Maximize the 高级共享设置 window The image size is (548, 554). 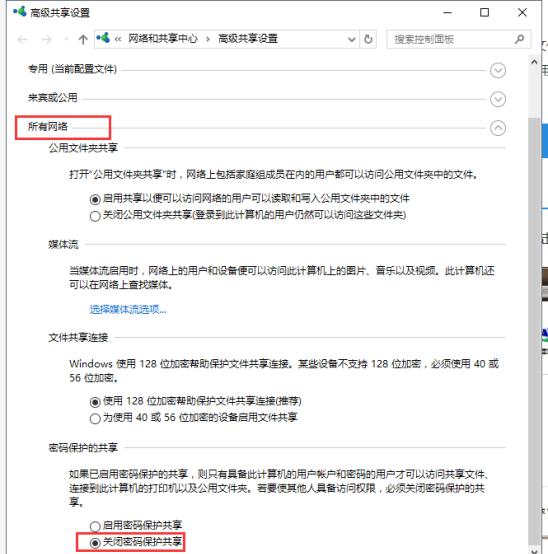(x=484, y=13)
